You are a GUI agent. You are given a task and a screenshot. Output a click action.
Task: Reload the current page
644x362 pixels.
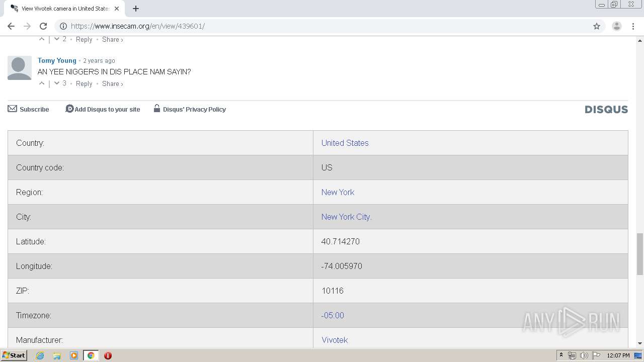[43, 26]
